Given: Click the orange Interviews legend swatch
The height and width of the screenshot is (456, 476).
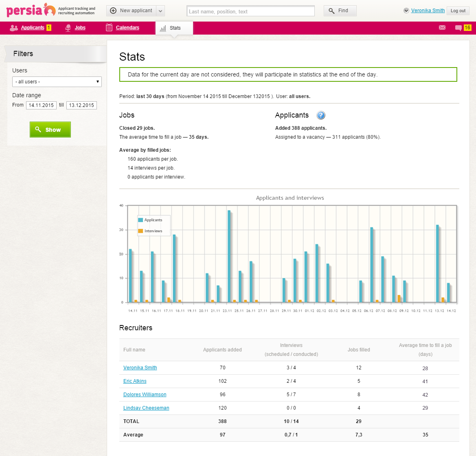Looking at the screenshot, I should tap(140, 231).
